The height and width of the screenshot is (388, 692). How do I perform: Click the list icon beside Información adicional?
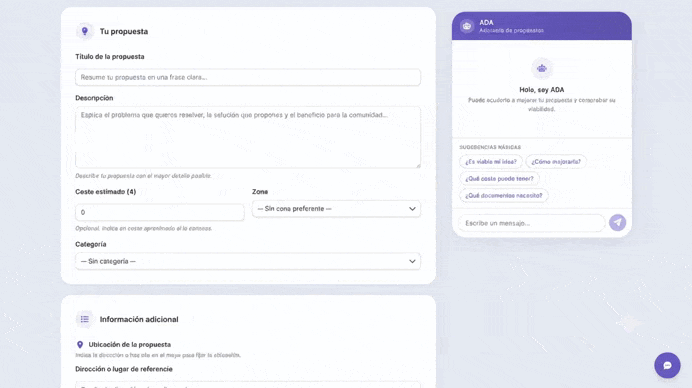point(85,319)
